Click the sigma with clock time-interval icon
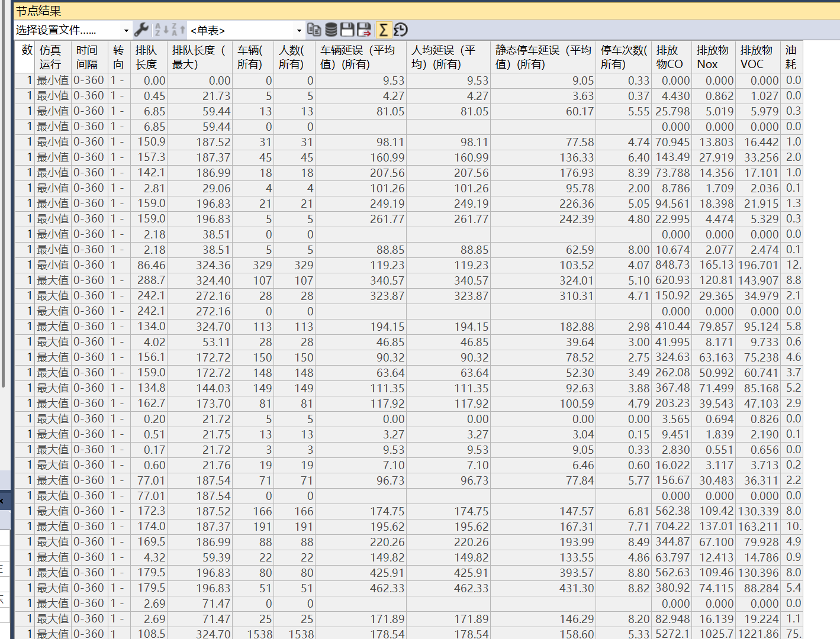Screen dimensions: 840x639 tap(401, 30)
